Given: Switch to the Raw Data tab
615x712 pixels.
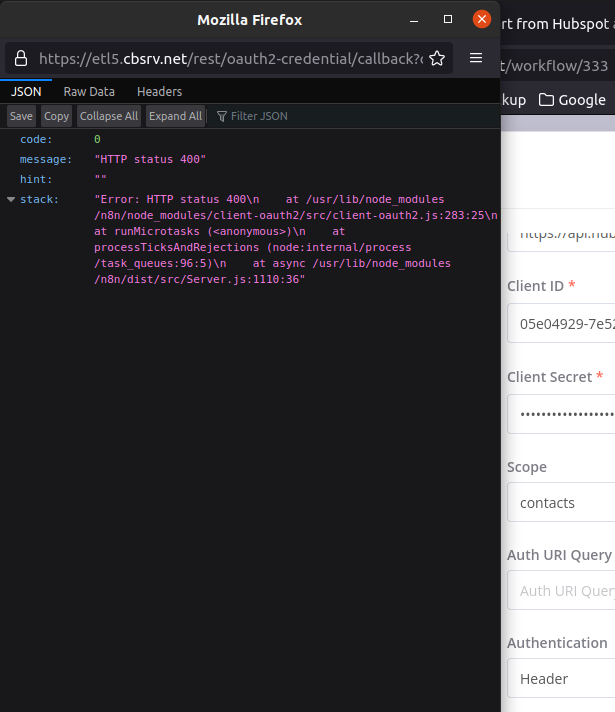Looking at the screenshot, I should (89, 91).
